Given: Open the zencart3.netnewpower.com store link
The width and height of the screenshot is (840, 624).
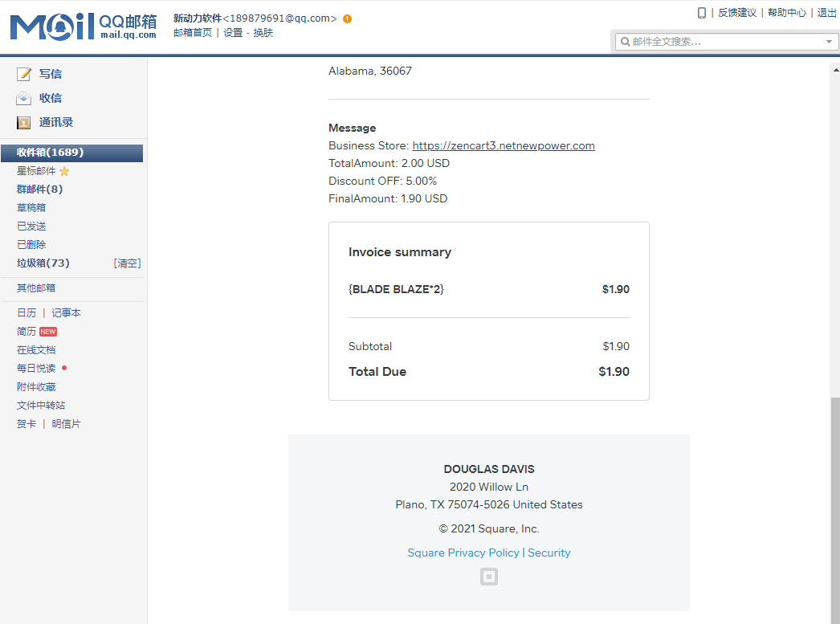Looking at the screenshot, I should 503,145.
